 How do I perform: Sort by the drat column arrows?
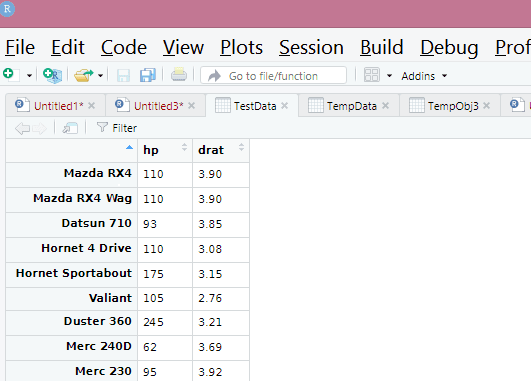(241, 147)
